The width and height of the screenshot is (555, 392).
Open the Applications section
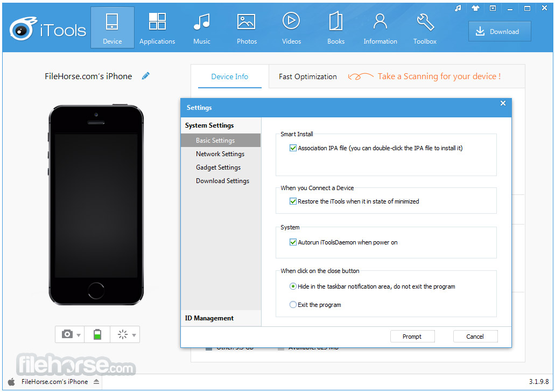click(157, 28)
